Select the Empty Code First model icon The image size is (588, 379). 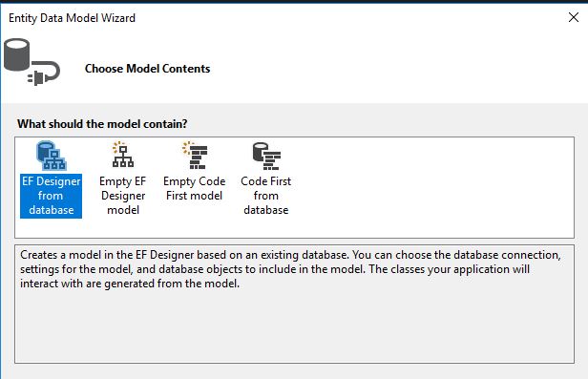tap(195, 155)
